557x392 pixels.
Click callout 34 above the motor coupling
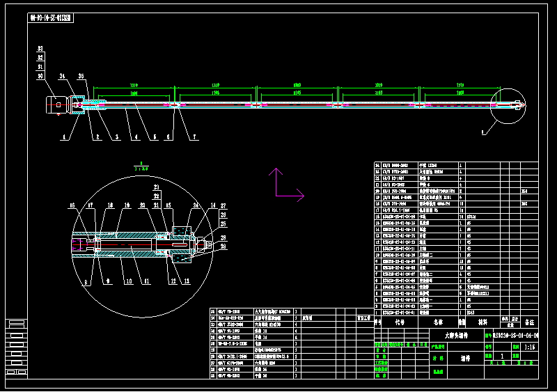(x=63, y=76)
